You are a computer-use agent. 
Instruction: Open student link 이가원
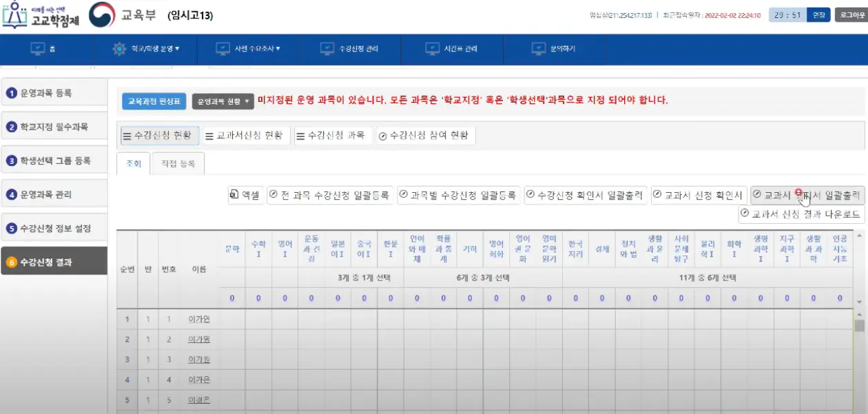point(199,360)
